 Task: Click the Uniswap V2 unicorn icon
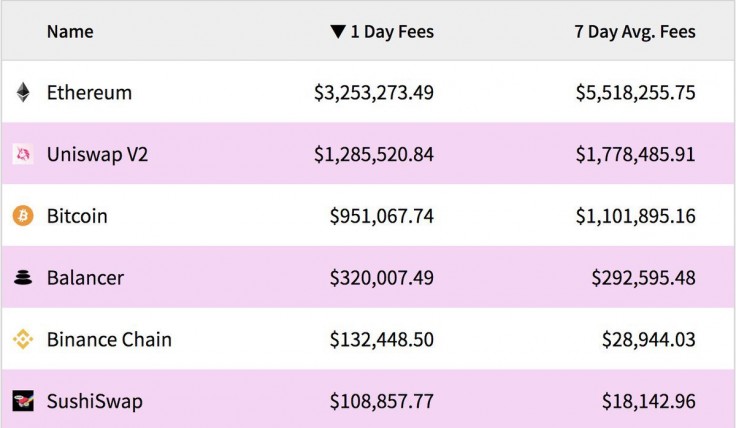click(x=23, y=154)
